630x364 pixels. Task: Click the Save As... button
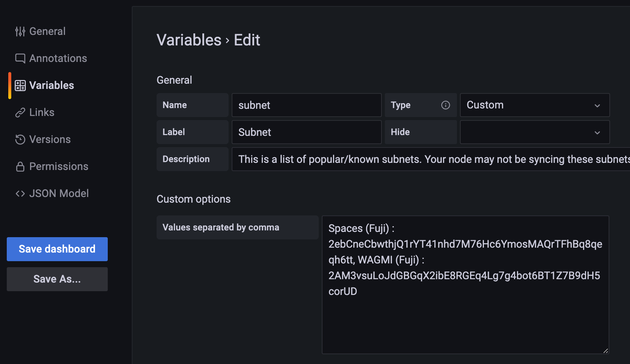[x=57, y=279]
